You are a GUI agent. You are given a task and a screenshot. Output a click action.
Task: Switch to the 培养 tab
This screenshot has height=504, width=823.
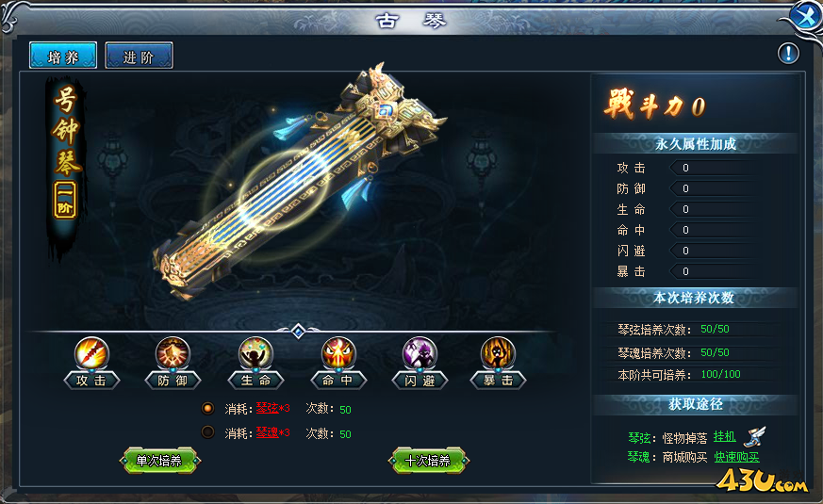click(x=63, y=56)
